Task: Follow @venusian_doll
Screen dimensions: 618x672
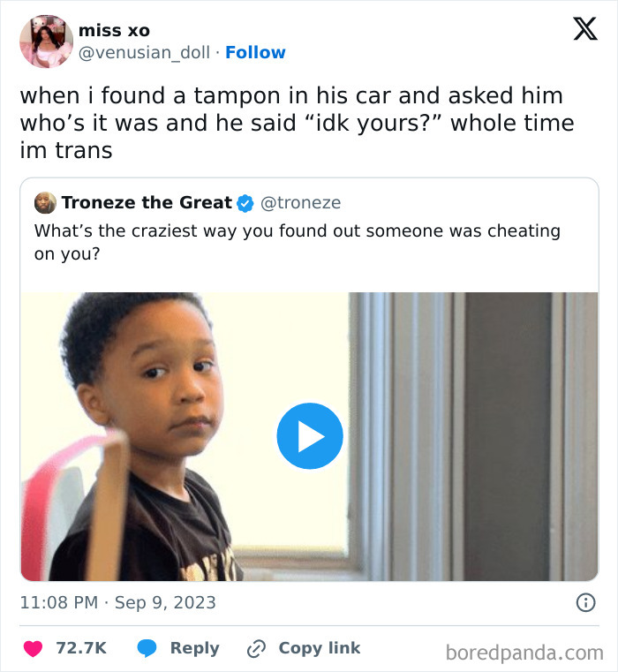Action: coord(255,52)
